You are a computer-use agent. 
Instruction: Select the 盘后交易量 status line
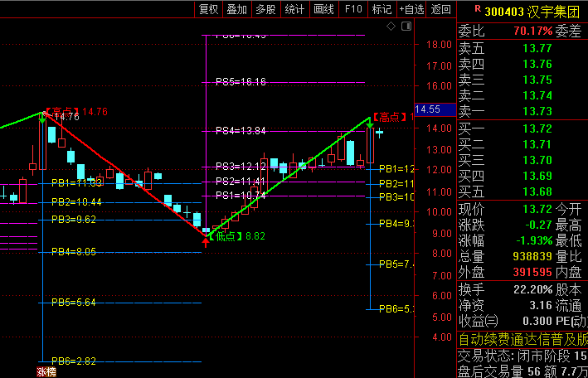tap(522, 371)
